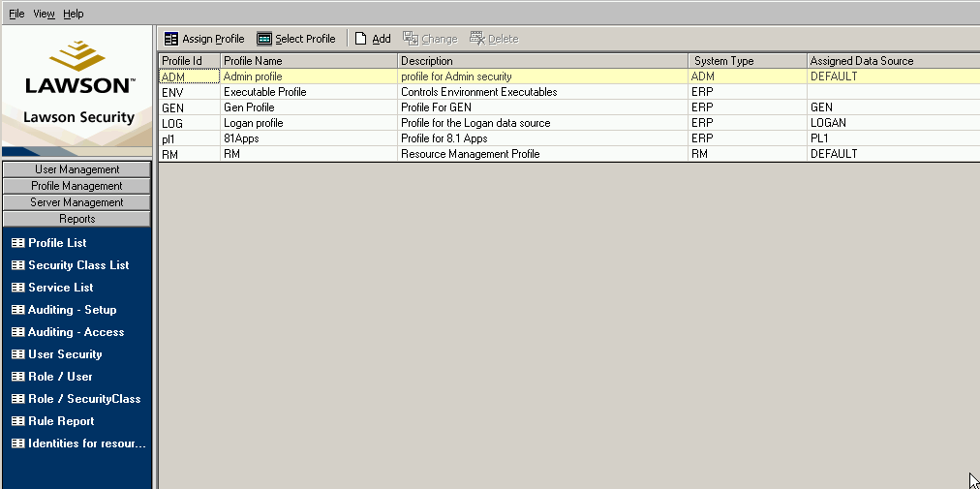Click the Assign Profile toolbar icon
This screenshot has height=489, width=980.
pos(171,39)
